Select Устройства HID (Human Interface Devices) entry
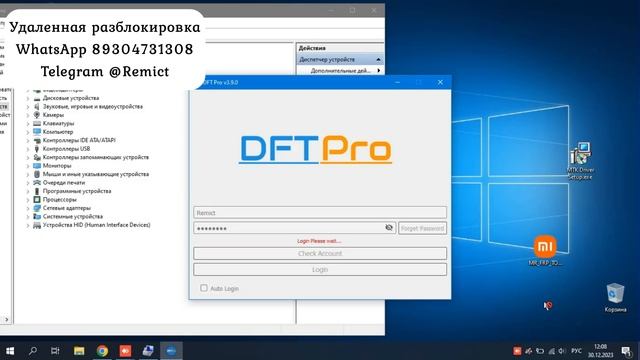Image resolution: width=640 pixels, height=360 pixels. pos(96,225)
